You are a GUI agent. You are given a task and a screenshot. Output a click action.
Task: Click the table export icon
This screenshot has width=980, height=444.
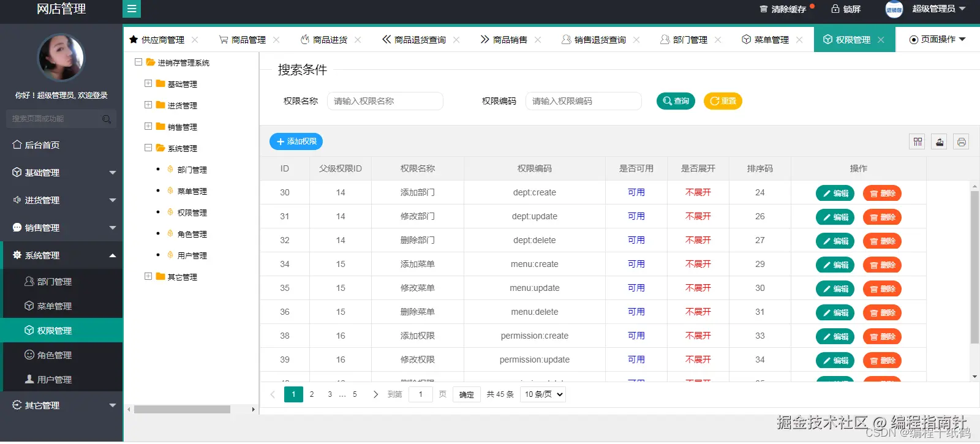click(940, 142)
